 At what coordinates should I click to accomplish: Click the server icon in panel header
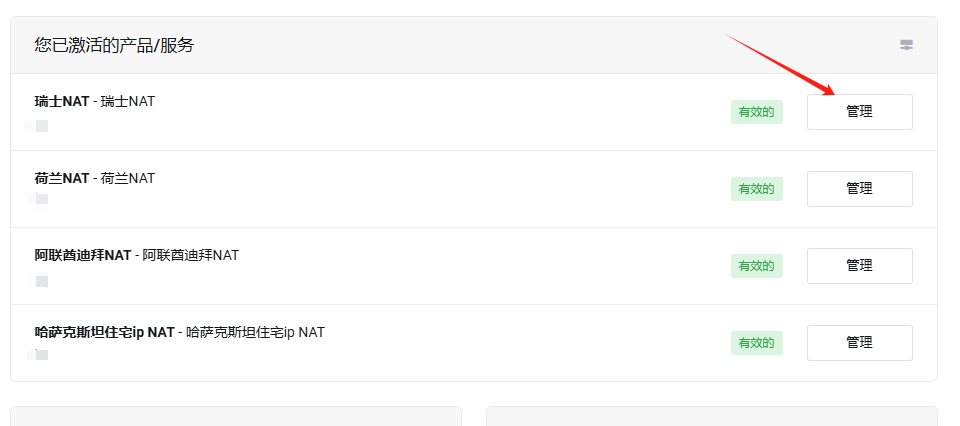coord(906,45)
